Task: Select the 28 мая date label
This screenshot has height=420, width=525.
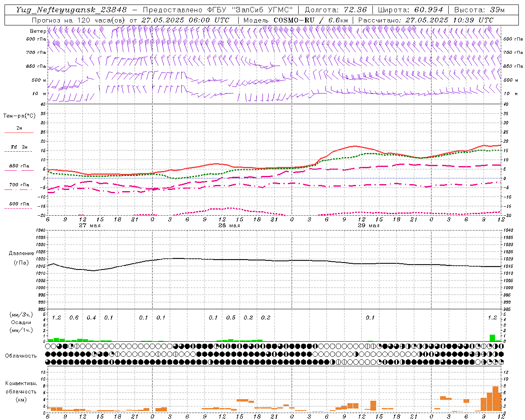Action: [x=229, y=226]
